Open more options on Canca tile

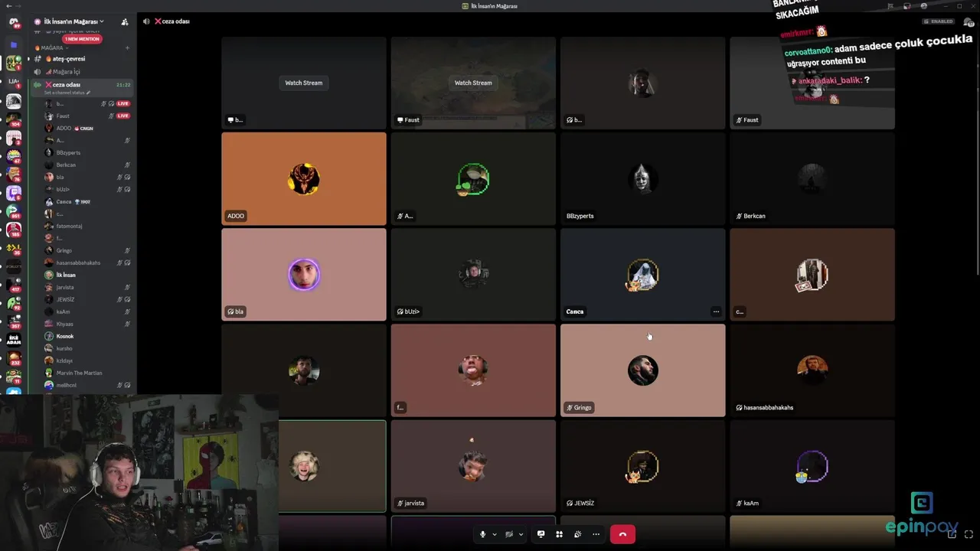pyautogui.click(x=716, y=311)
